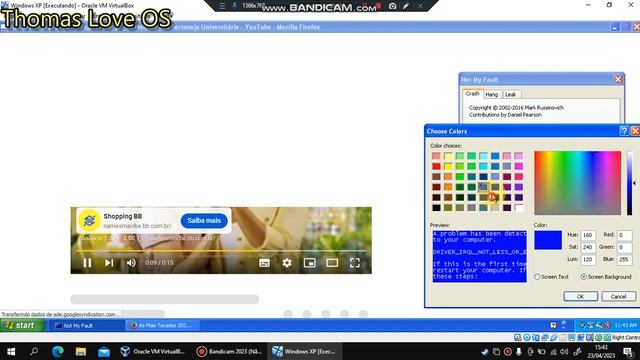Launch Microsoft Edge from the taskbar
This screenshot has height=360, width=640.
point(58,351)
